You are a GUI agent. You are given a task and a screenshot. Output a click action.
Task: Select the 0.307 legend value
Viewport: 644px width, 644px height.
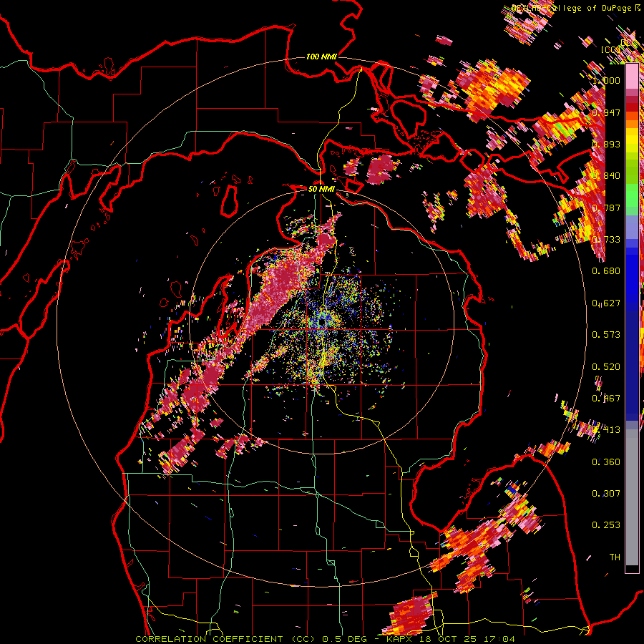coord(606,494)
